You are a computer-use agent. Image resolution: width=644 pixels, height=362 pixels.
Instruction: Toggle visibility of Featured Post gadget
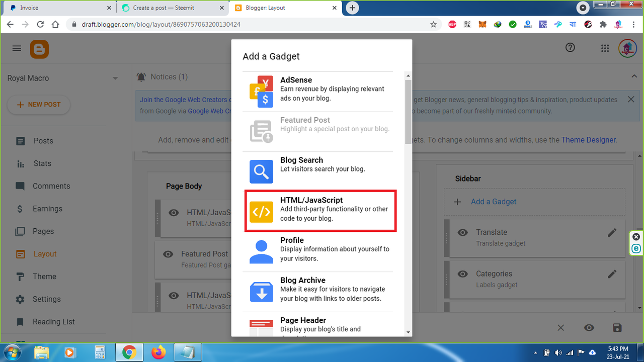coord(168,254)
